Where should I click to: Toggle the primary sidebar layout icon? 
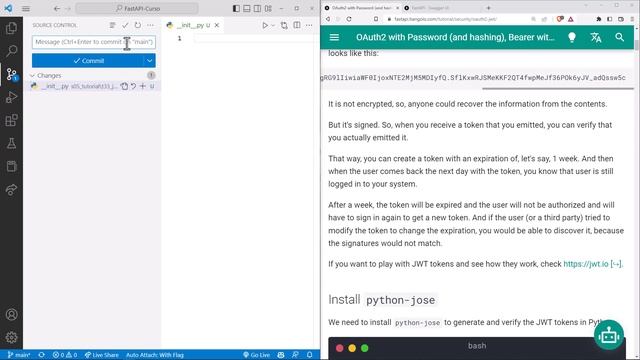[x=236, y=8]
